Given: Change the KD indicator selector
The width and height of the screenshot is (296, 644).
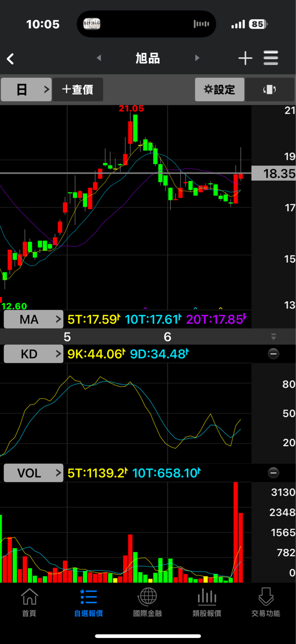Looking at the screenshot, I should point(34,354).
